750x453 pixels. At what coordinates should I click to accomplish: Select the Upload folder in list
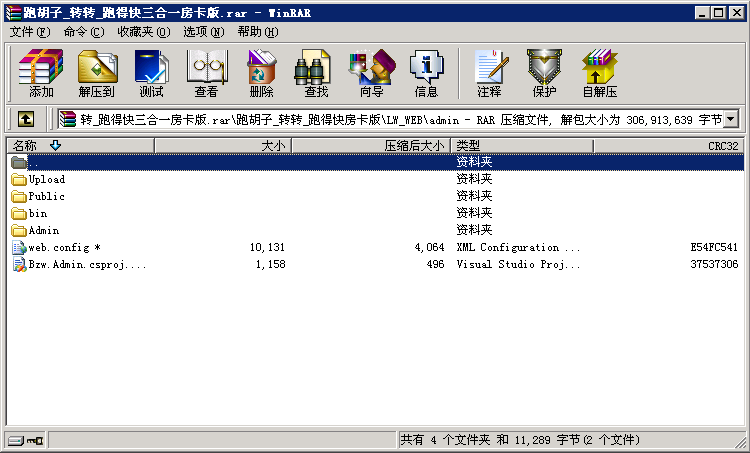[47, 180]
